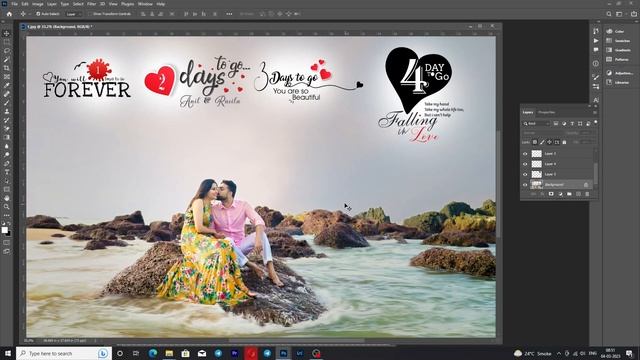Create new fill or adjustment layer
The width and height of the screenshot is (640, 360).
coord(560,194)
